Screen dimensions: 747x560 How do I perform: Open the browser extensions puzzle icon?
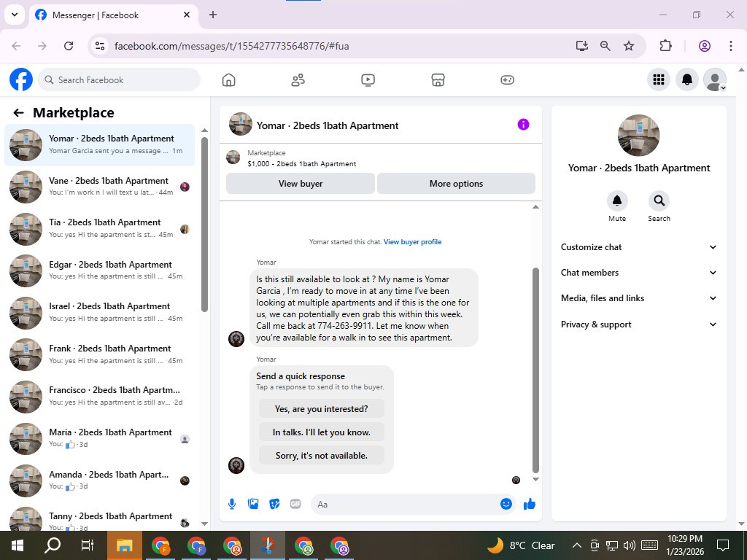point(665,46)
